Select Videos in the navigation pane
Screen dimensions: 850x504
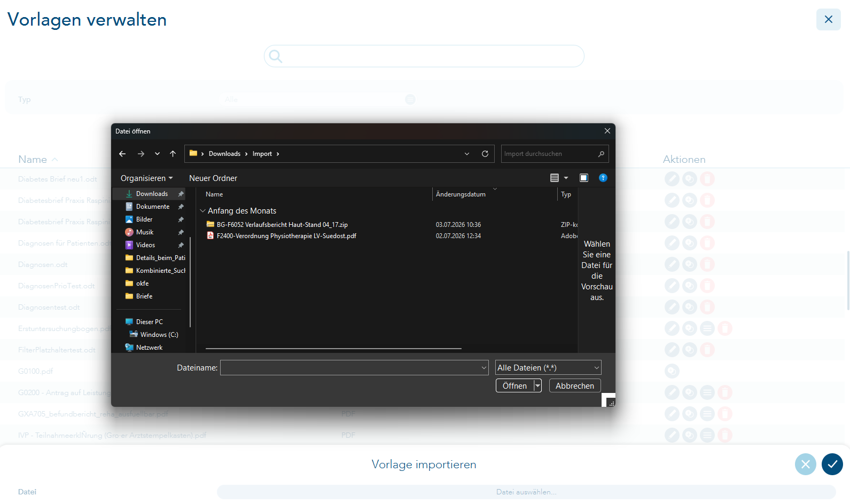(x=145, y=245)
